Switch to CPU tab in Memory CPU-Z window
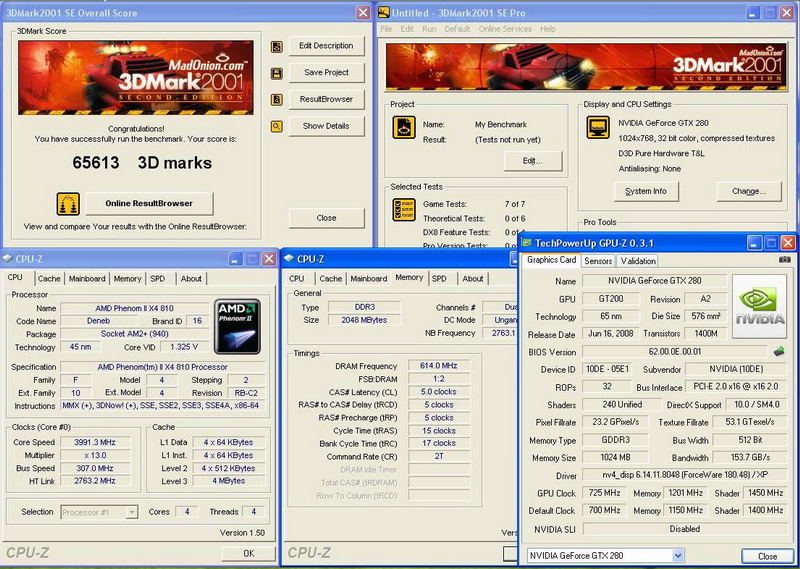Viewport: 800px width, 569px height. pyautogui.click(x=296, y=279)
